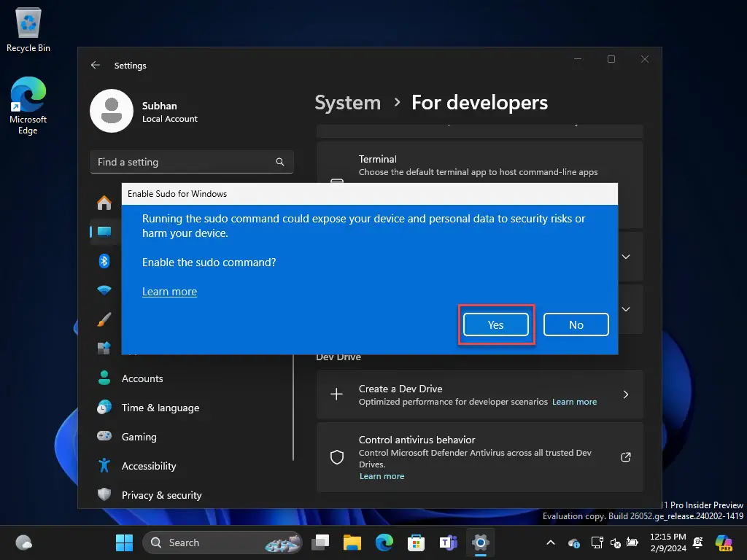
Task: Maximize the Settings window
Action: click(x=611, y=59)
